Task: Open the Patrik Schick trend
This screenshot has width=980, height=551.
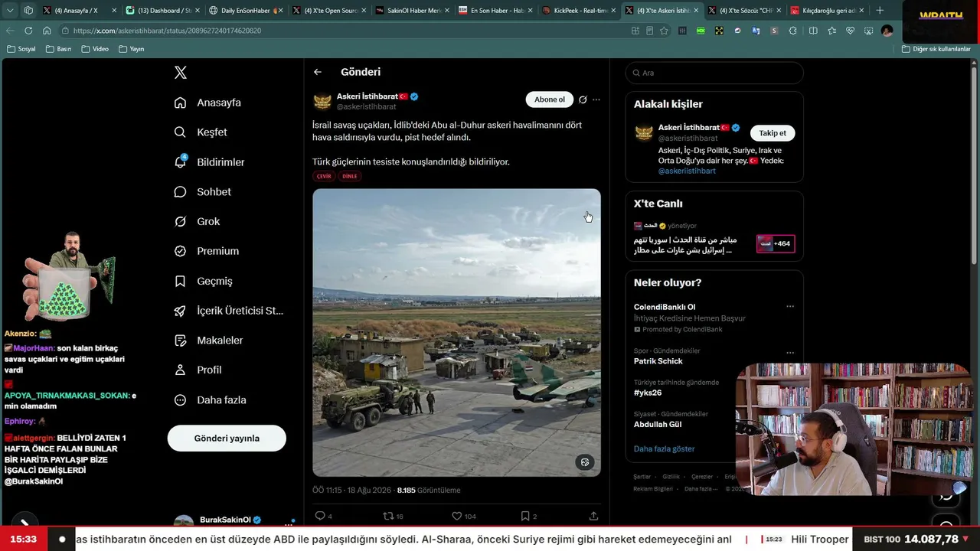Action: tap(658, 361)
